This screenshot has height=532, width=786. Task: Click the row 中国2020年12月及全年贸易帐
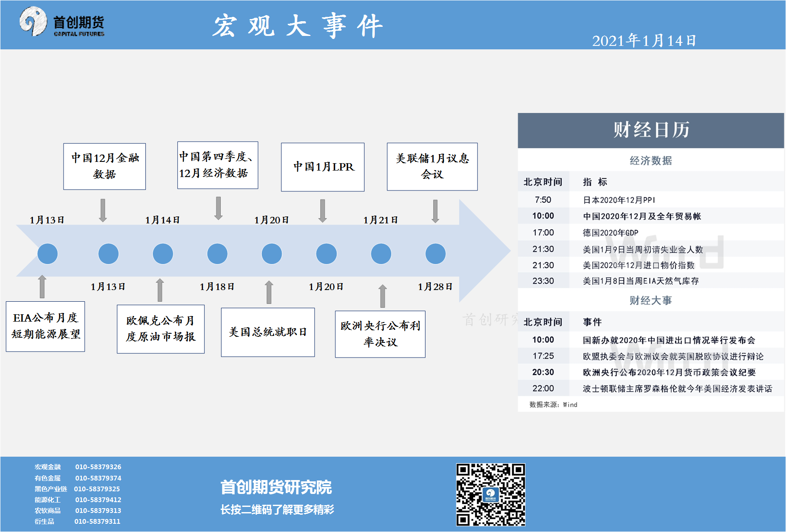(x=651, y=216)
